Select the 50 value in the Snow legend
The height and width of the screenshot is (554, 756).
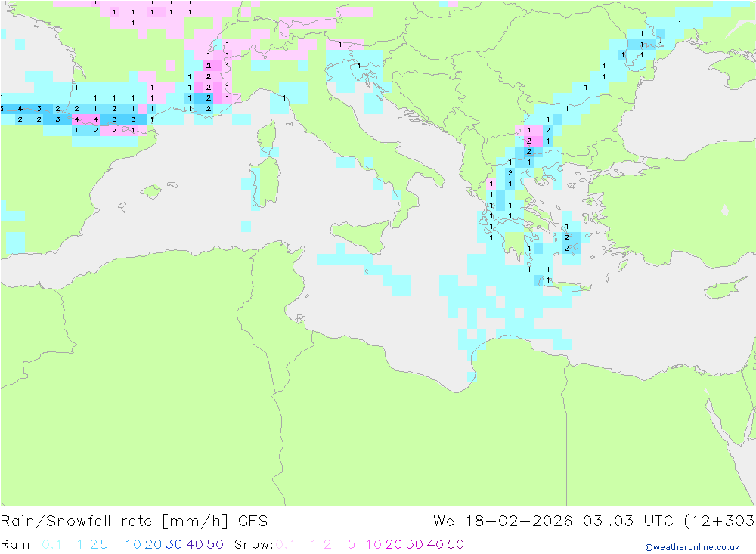pos(456,544)
